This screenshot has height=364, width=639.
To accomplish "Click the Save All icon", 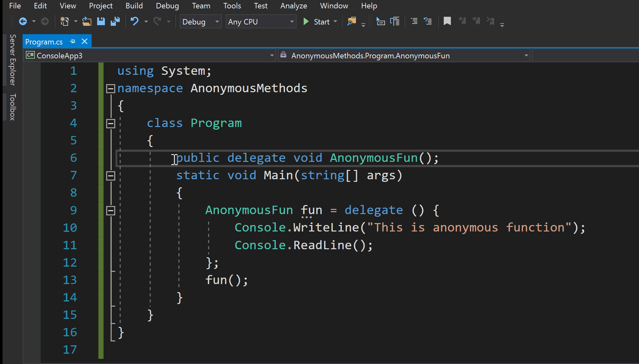I will (x=115, y=21).
